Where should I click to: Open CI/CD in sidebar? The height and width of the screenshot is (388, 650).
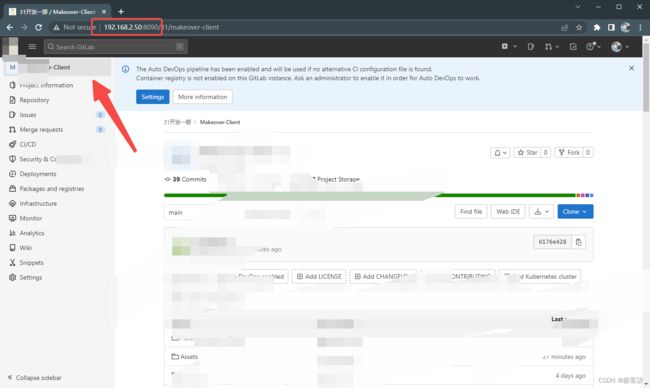tap(28, 144)
